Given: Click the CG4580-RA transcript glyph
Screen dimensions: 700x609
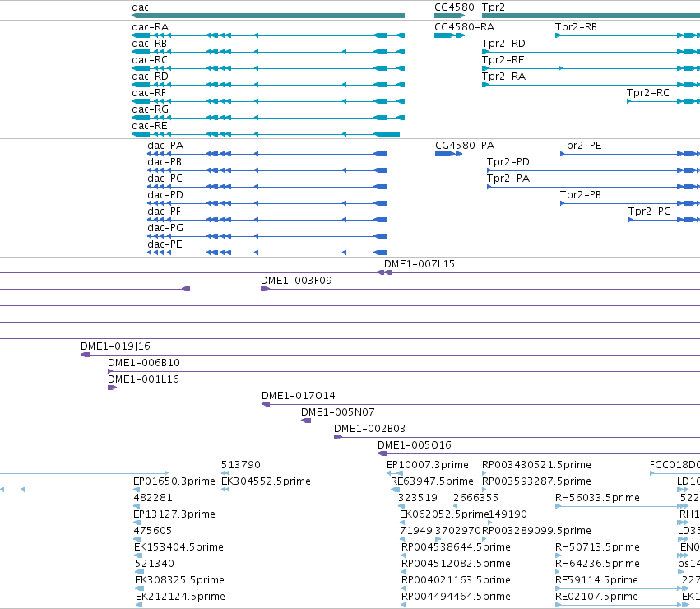Looking at the screenshot, I should 450,35.
